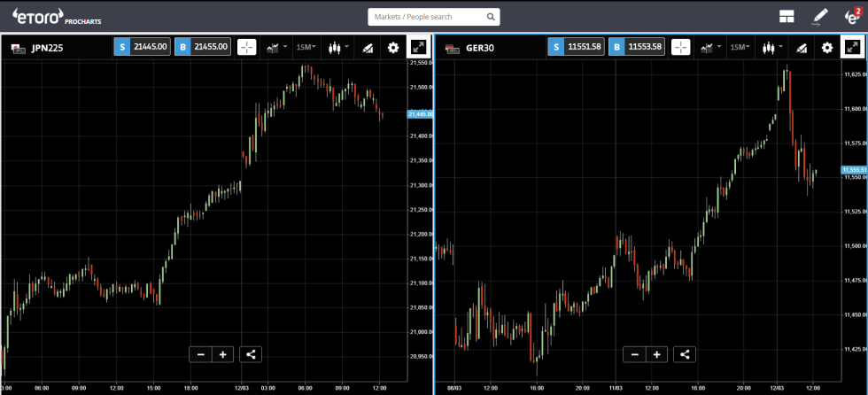This screenshot has height=395, width=868.
Task: Open eToro notifications icon with badge 2
Action: (x=851, y=16)
